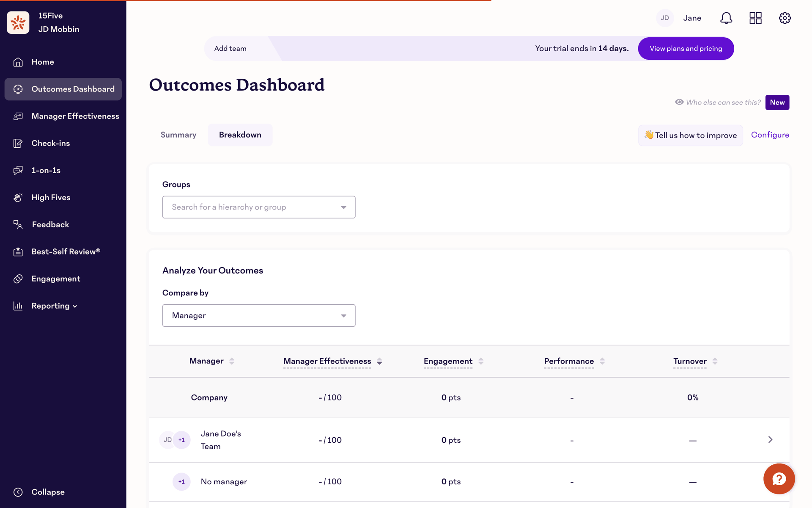Image resolution: width=812 pixels, height=508 pixels.
Task: Click the Company row label
Action: coord(209,398)
